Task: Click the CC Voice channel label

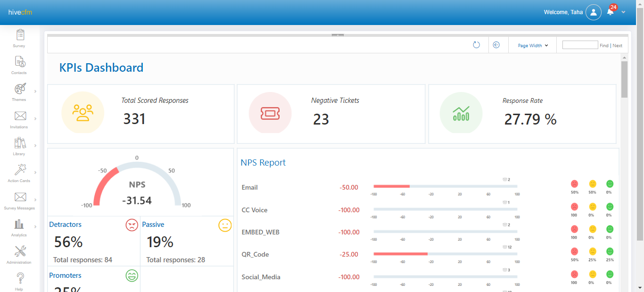Action: (x=255, y=210)
